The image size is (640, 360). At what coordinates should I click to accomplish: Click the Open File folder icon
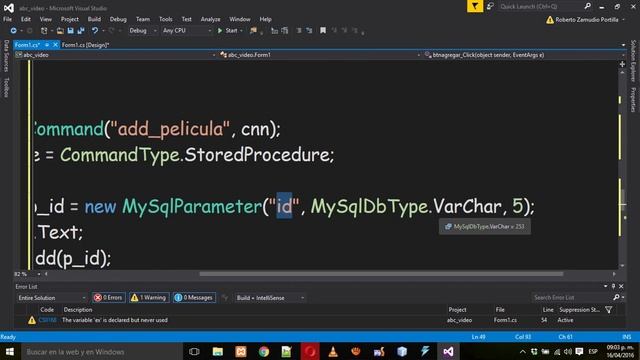[60, 31]
